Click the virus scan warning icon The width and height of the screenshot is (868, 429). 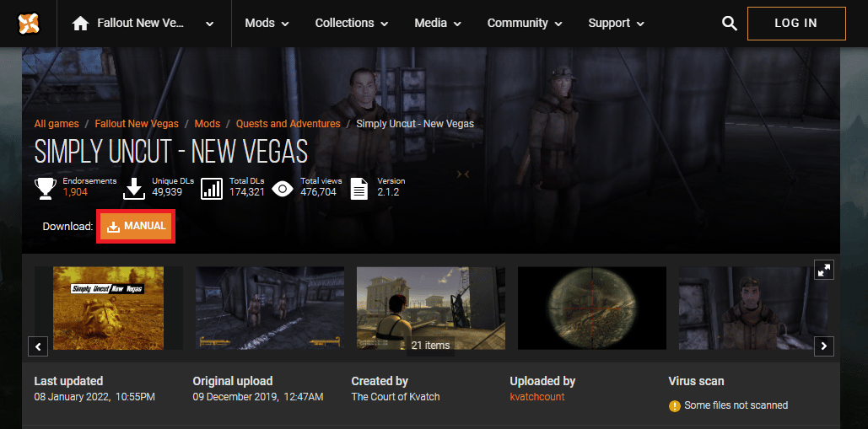click(x=674, y=405)
